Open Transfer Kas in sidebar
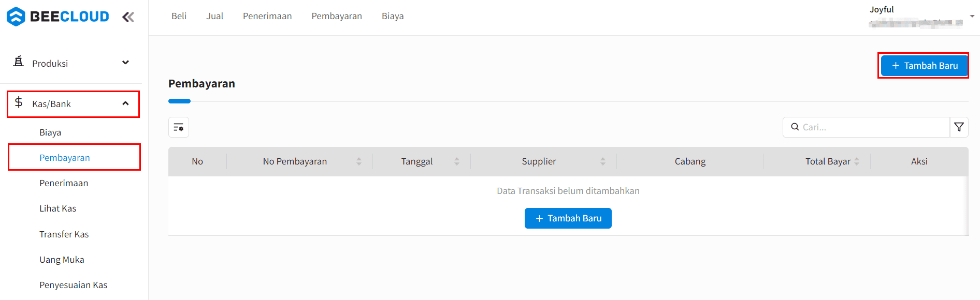The height and width of the screenshot is (300, 980). tap(64, 234)
